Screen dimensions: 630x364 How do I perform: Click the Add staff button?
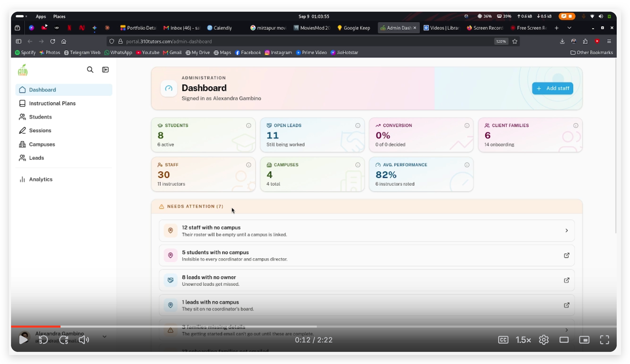click(x=553, y=88)
